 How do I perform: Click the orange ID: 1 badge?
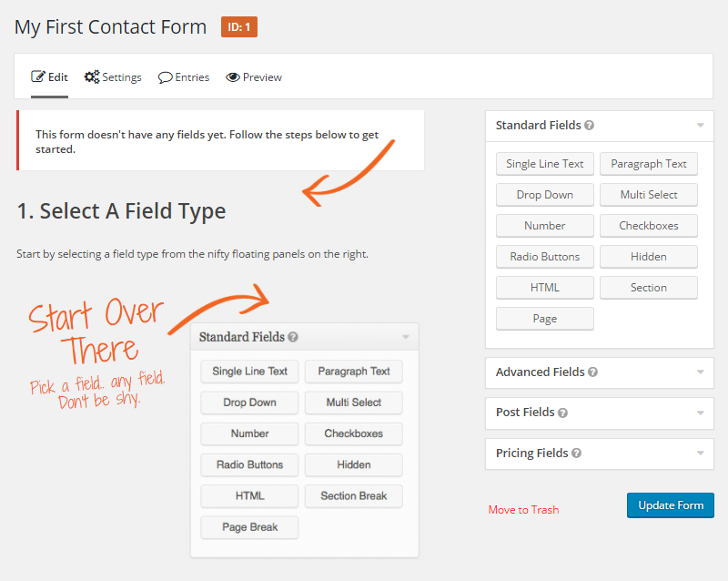pyautogui.click(x=238, y=27)
